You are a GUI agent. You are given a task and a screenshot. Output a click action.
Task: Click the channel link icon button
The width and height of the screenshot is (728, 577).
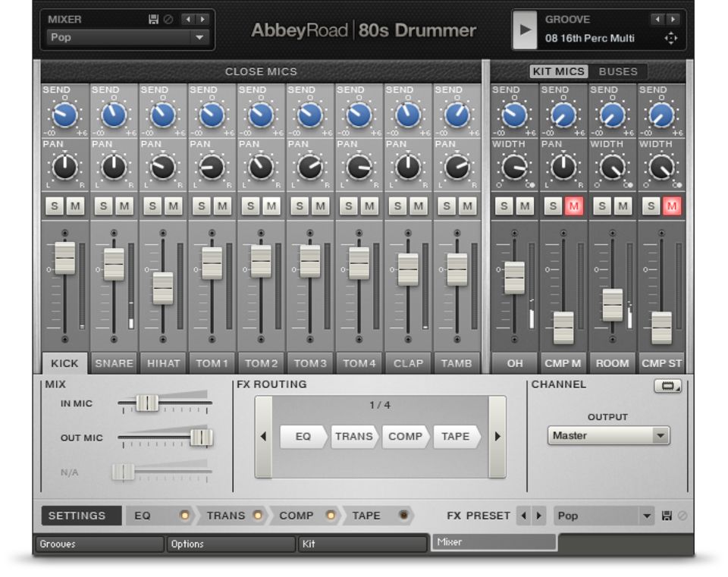[x=667, y=386]
